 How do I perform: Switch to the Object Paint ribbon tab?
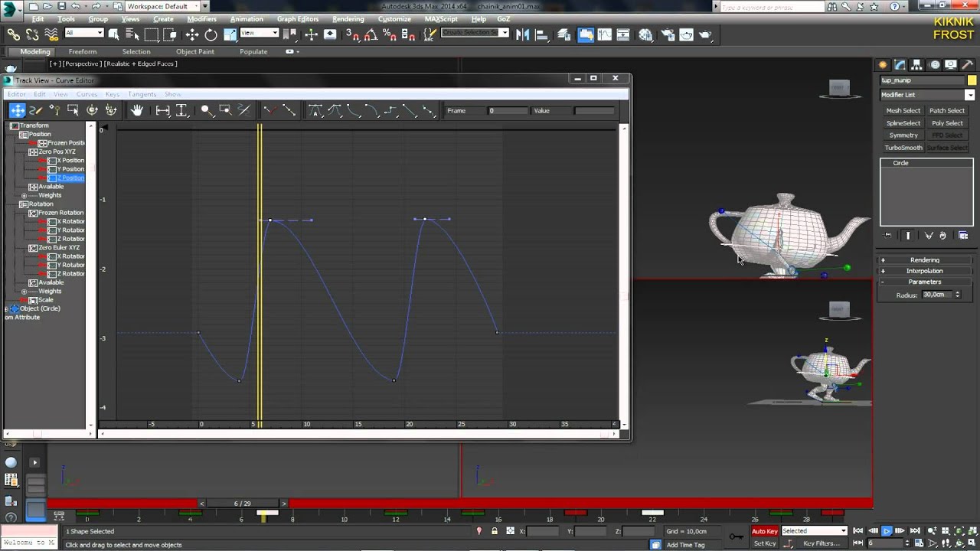click(195, 52)
